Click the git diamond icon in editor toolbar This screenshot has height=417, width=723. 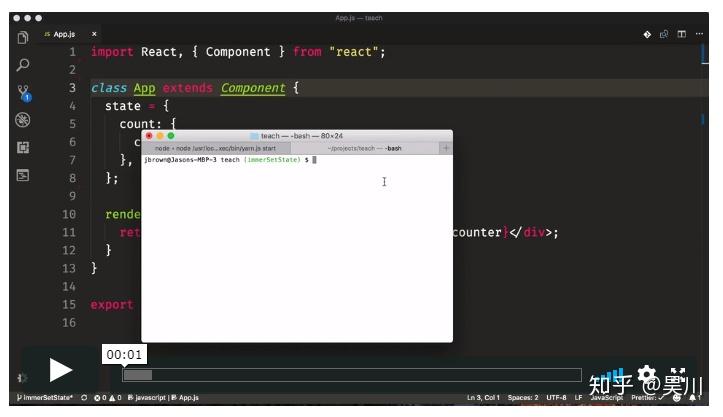(647, 34)
